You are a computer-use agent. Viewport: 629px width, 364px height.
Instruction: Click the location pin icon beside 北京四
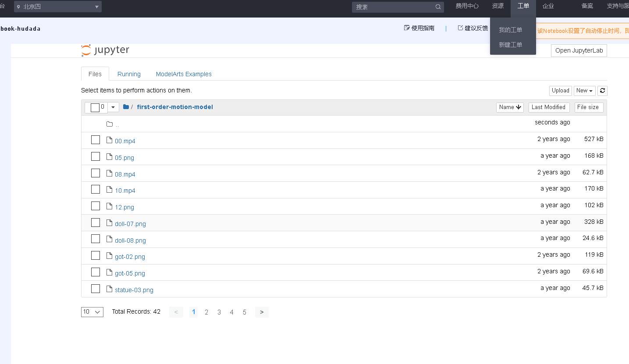tap(18, 7)
